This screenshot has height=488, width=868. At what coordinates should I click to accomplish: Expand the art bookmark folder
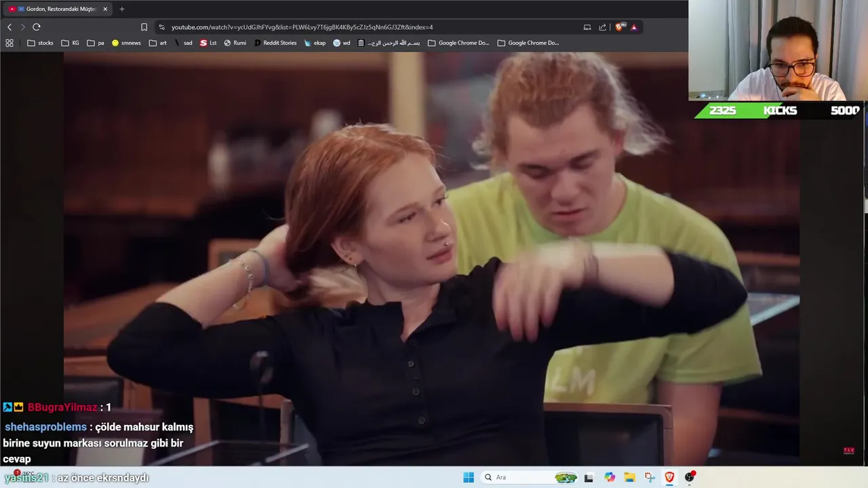click(158, 43)
